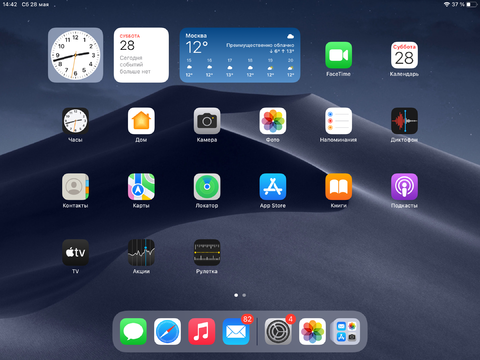480x360 pixels.
Task: Open the Apple TV app
Action: [76, 252]
